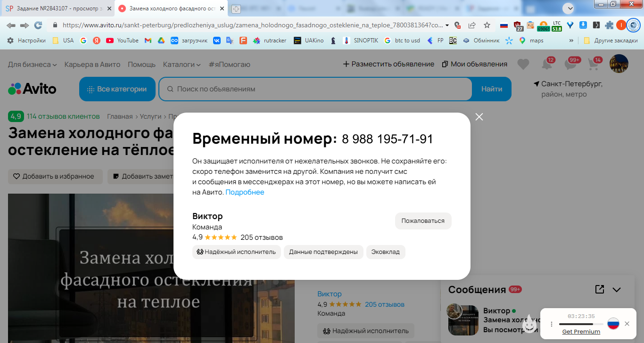Open Сообщения chat in a separate window
Screen dimensions: 644x343
(x=600, y=289)
